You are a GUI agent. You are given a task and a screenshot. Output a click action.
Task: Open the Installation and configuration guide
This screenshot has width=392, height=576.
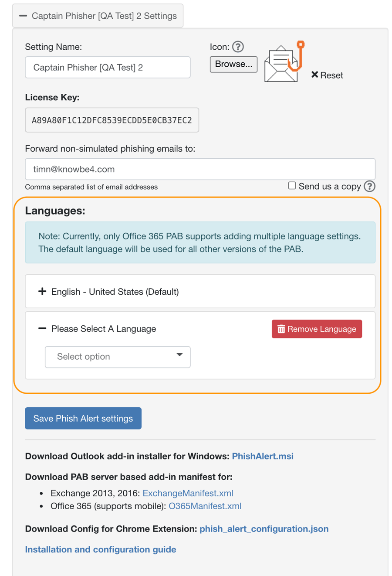pos(100,549)
